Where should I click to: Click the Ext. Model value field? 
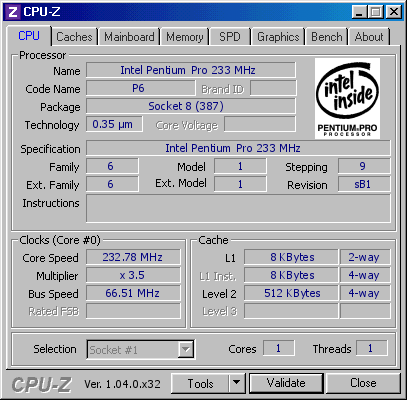coord(240,184)
